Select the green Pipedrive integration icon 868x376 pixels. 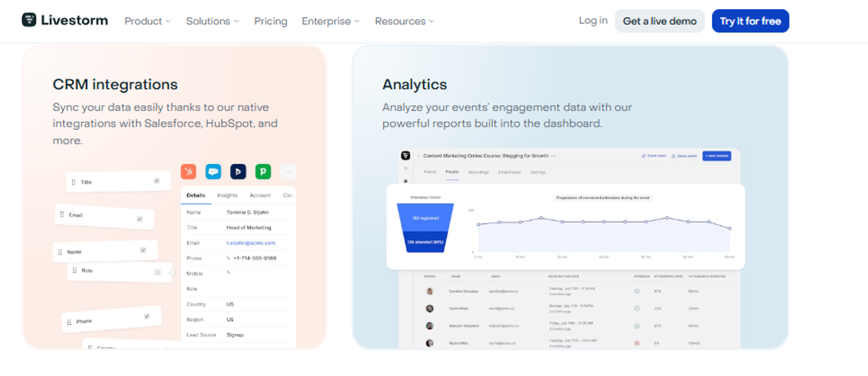(263, 171)
